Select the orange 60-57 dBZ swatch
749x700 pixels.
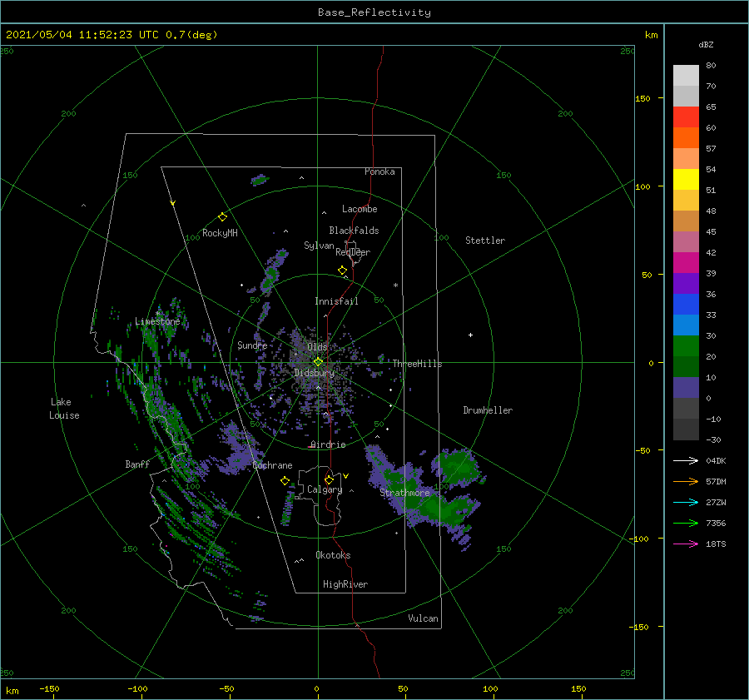tap(686, 138)
